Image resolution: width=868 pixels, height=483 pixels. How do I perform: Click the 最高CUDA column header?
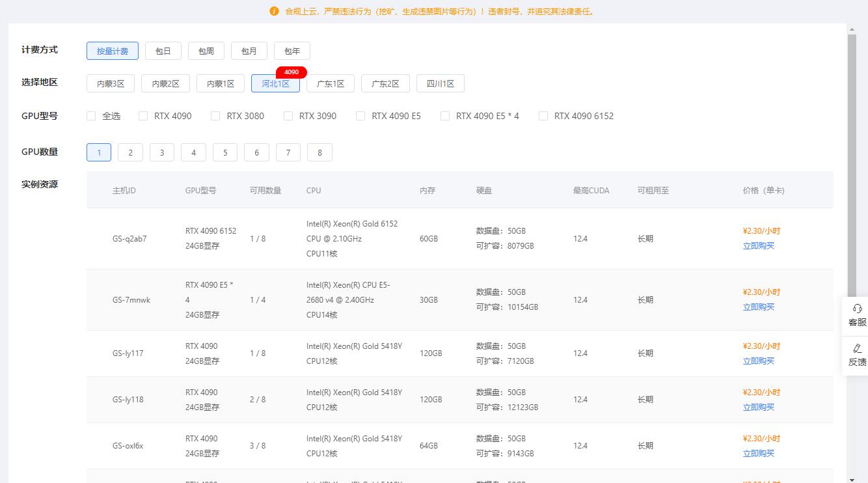click(x=591, y=191)
